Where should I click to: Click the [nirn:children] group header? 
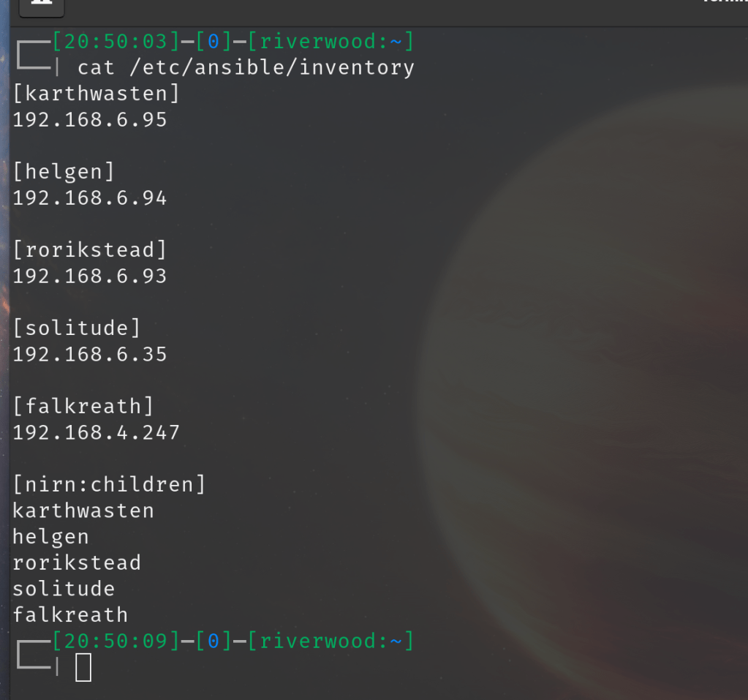(109, 485)
